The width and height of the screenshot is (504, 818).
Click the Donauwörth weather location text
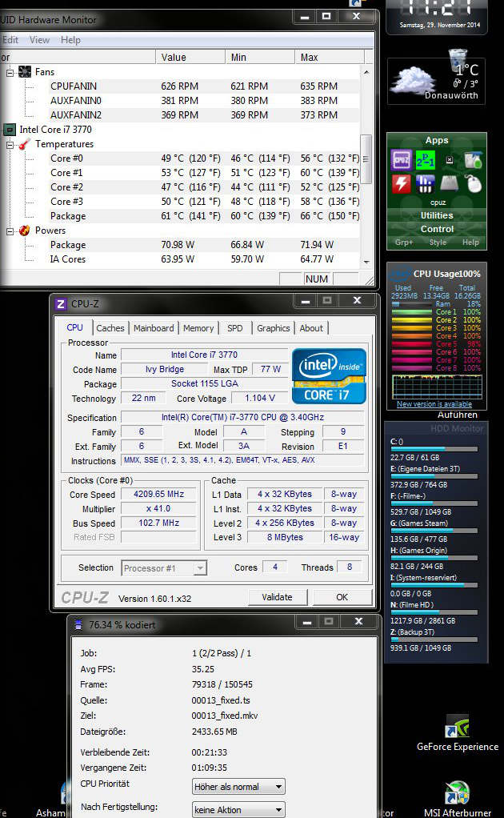(451, 95)
